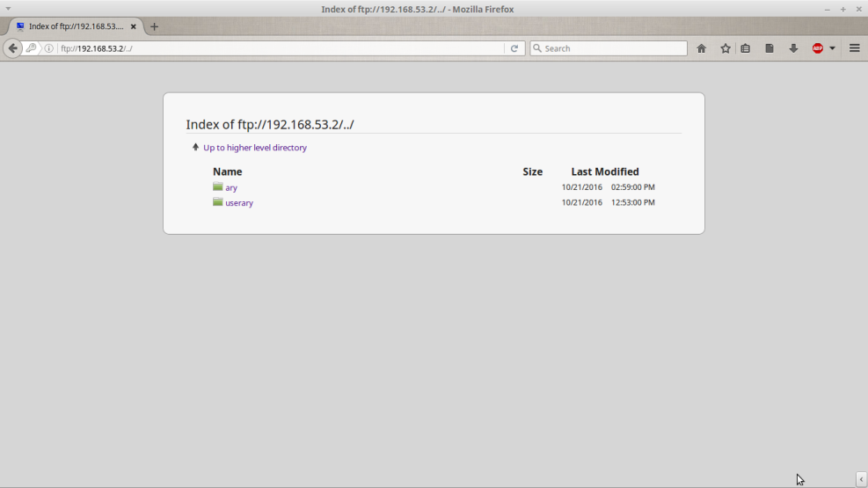The image size is (868, 488).
Task: Open the Downloads arrow panel
Action: click(793, 48)
